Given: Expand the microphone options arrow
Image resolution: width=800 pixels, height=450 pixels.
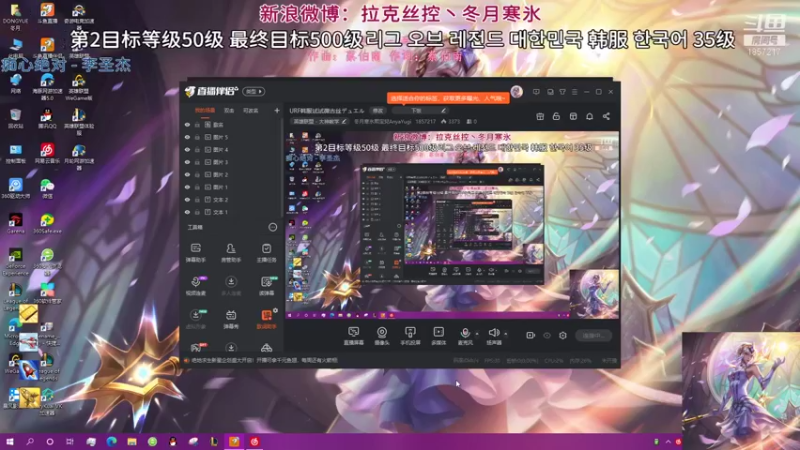Looking at the screenshot, I should pos(477,334).
